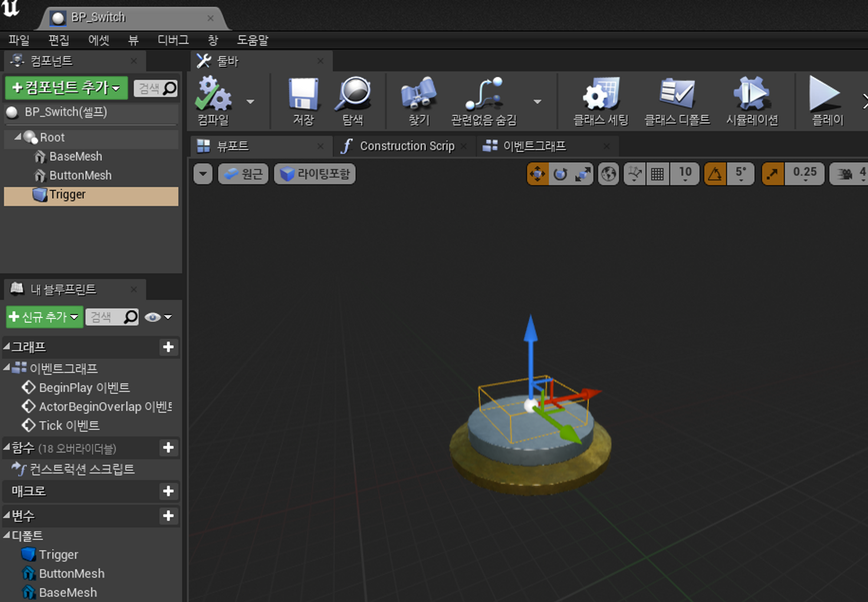This screenshot has height=602, width=868.
Task: Select rotate transform mode icon
Action: tap(560, 174)
